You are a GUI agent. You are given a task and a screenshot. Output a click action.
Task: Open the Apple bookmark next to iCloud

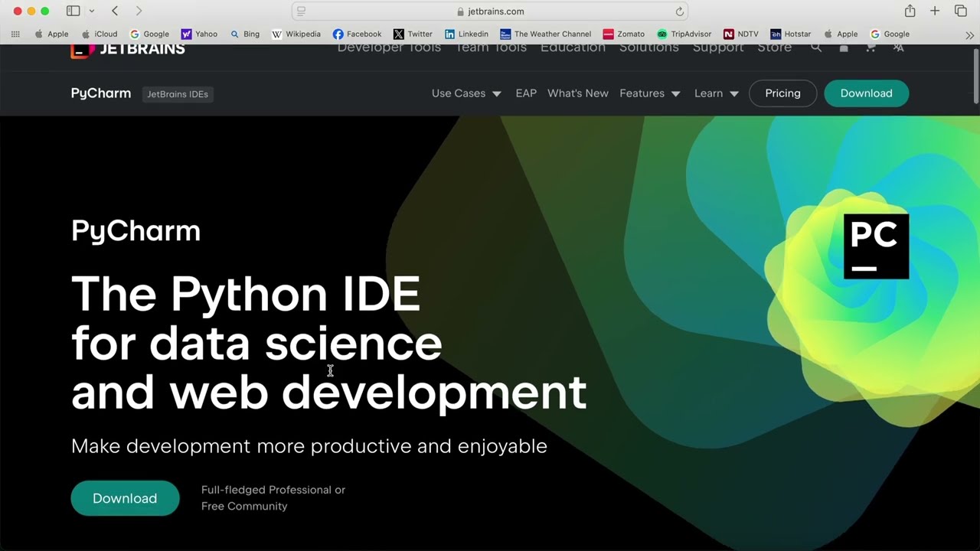tap(51, 34)
